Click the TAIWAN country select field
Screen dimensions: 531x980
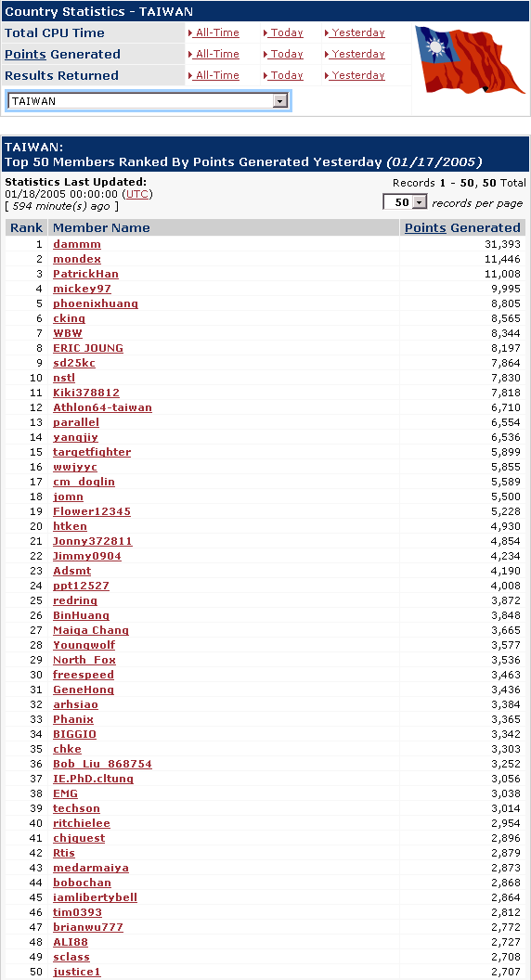(x=149, y=101)
